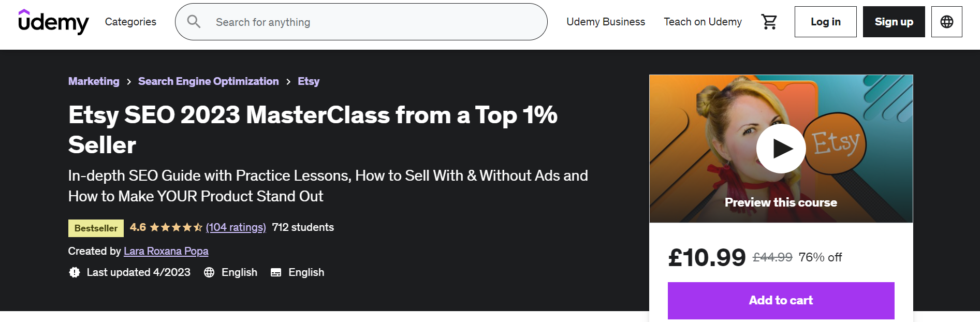Open the shopping cart icon
980x322 pixels.
[769, 22]
